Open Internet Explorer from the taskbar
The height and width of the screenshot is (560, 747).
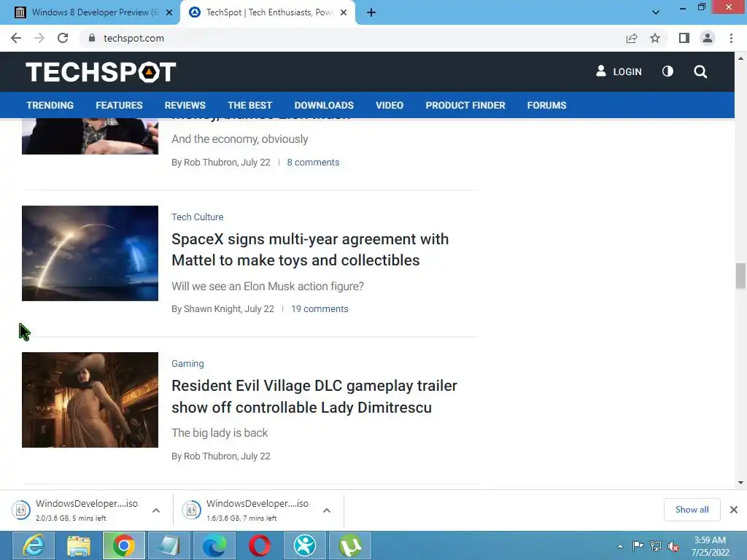pyautogui.click(x=34, y=545)
